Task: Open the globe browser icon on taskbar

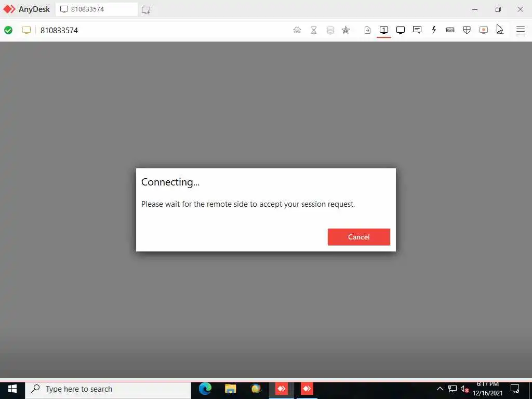Action: tap(256, 389)
